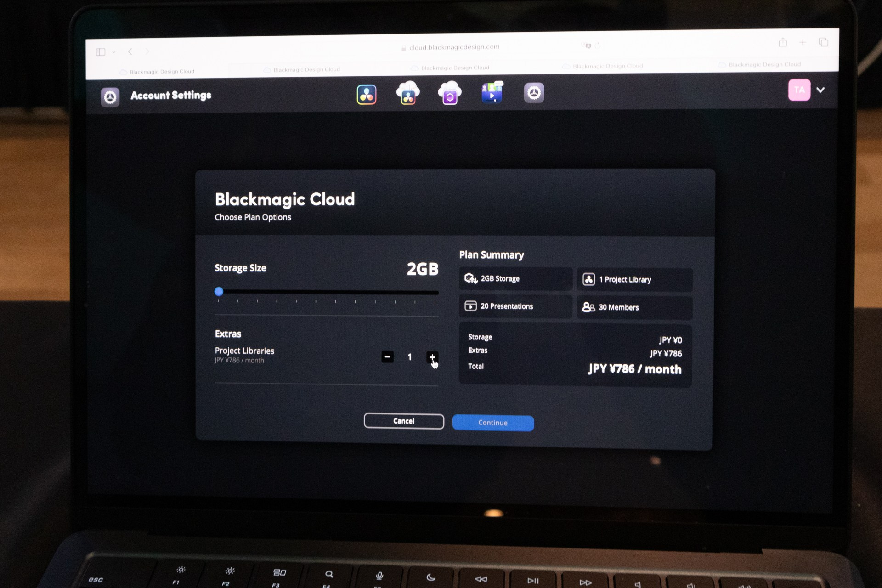Open the purple Cloud Storage icon
The image size is (882, 588).
[x=450, y=93]
